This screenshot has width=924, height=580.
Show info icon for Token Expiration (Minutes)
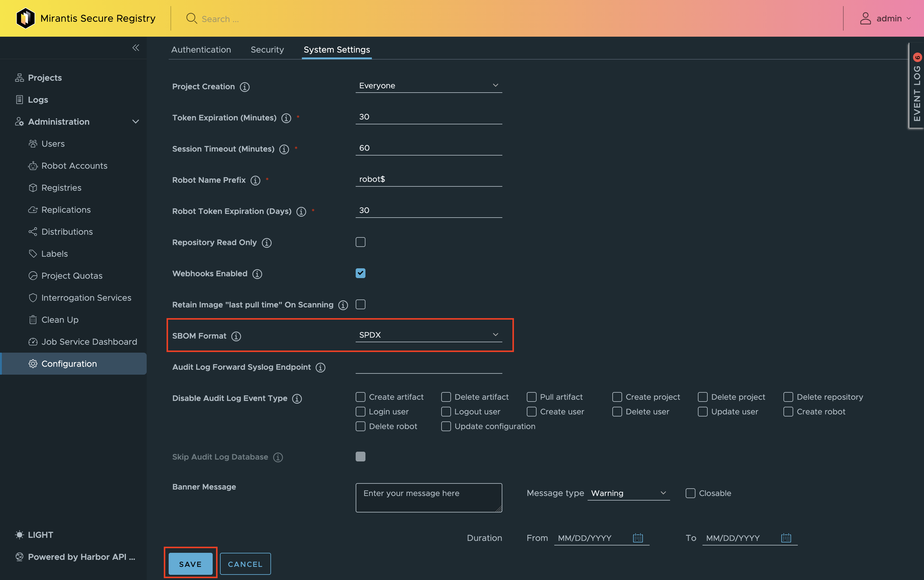[x=286, y=118]
